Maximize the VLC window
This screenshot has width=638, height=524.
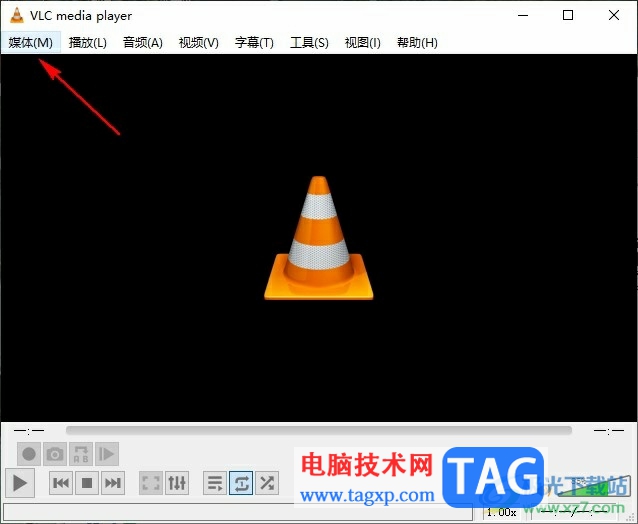coord(568,15)
